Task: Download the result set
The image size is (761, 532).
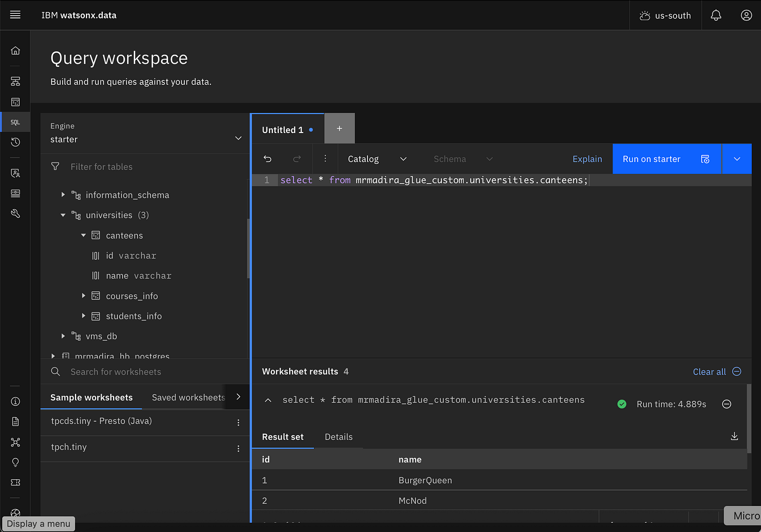Action: (734, 436)
